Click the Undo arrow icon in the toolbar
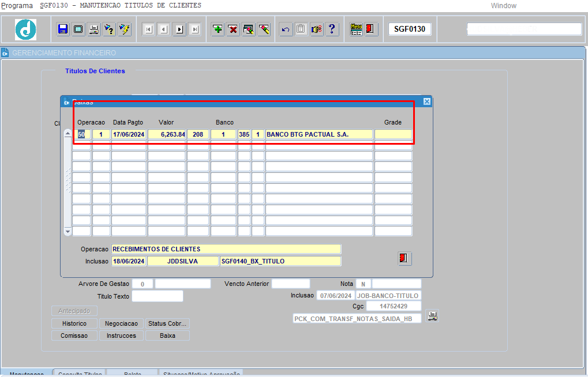 (x=286, y=29)
